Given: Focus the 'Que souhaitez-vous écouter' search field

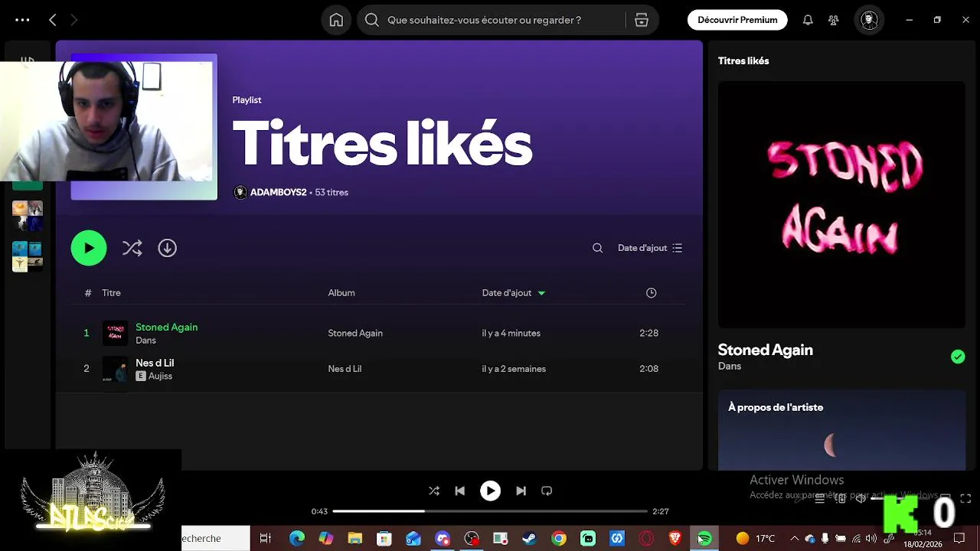Looking at the screenshot, I should point(484,20).
